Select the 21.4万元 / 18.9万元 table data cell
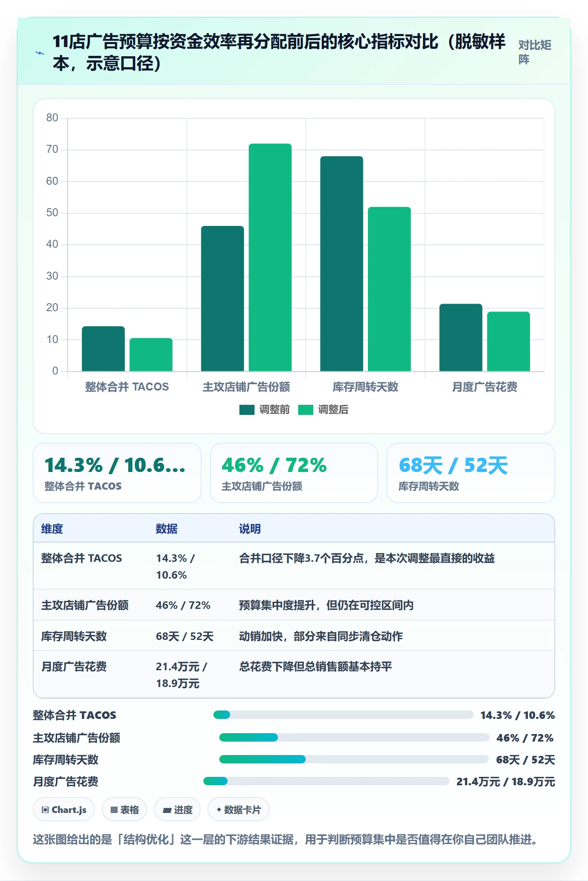 [182, 675]
